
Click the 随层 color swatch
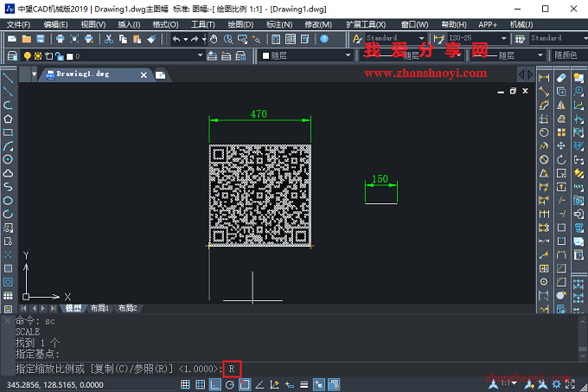click(x=265, y=56)
